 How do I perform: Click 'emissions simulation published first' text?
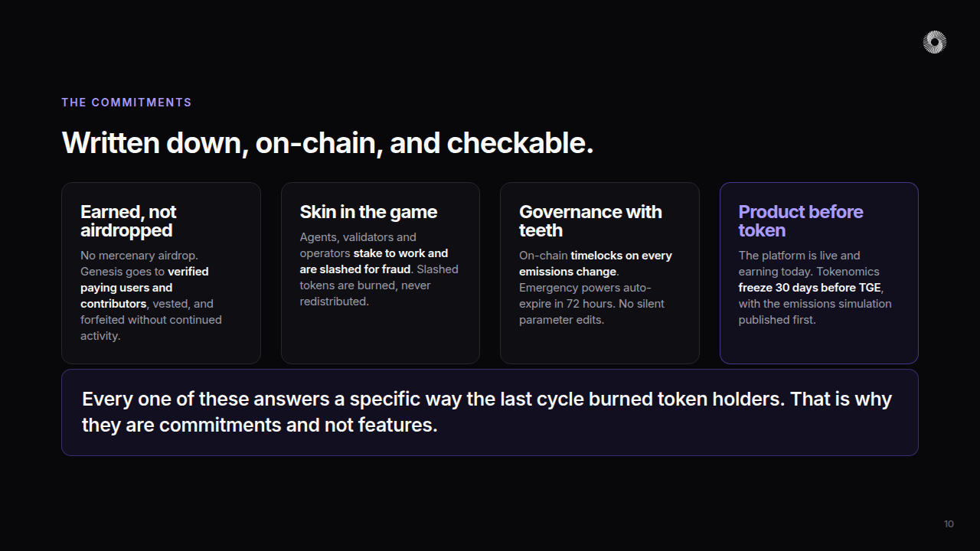point(815,311)
